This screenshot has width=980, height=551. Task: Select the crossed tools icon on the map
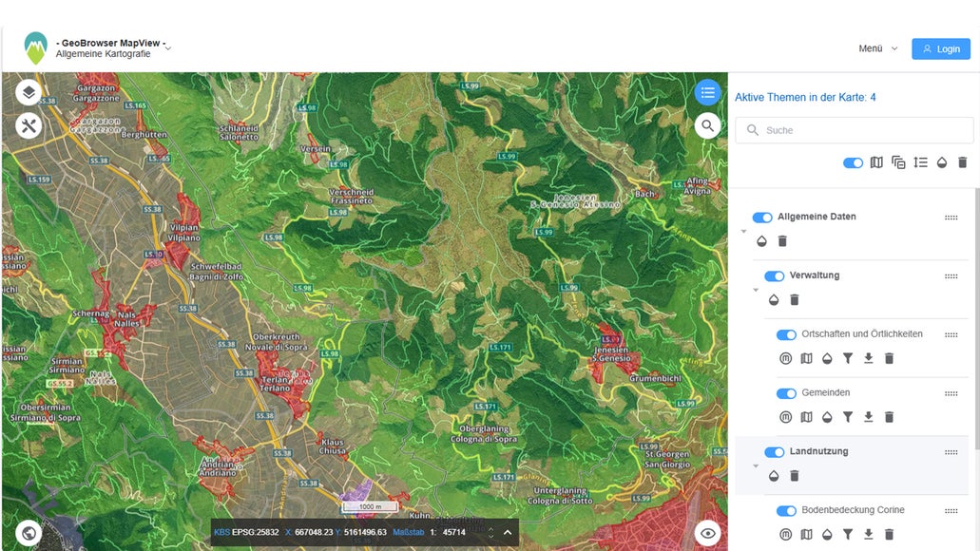[x=28, y=124]
